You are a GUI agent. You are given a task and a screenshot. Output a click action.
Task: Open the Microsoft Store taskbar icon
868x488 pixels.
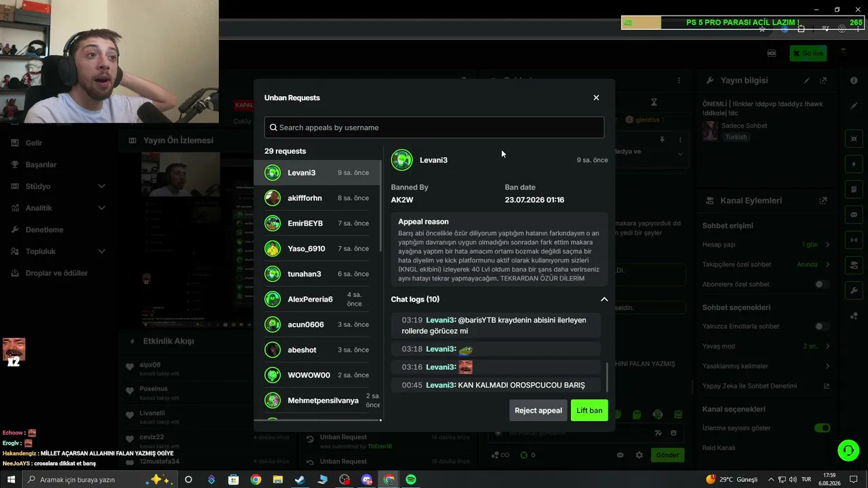233,480
